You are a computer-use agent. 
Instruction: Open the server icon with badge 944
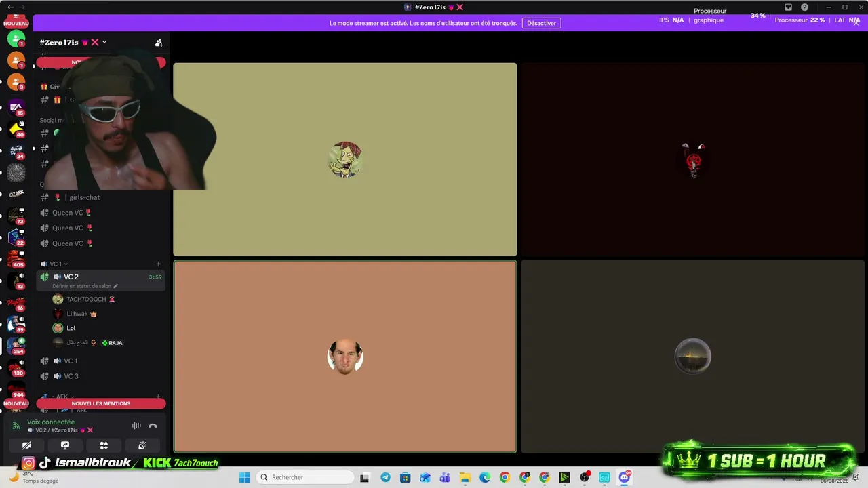16,389
